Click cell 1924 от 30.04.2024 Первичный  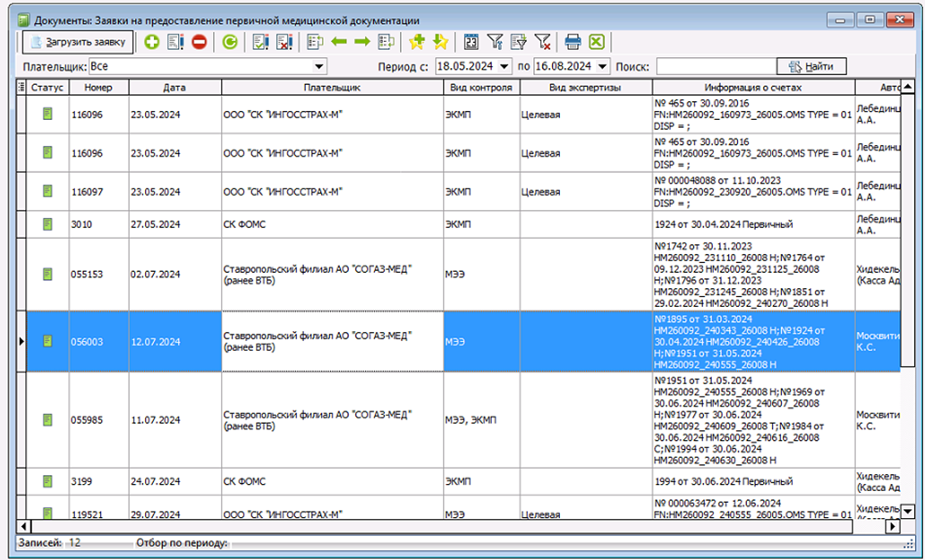point(753,225)
